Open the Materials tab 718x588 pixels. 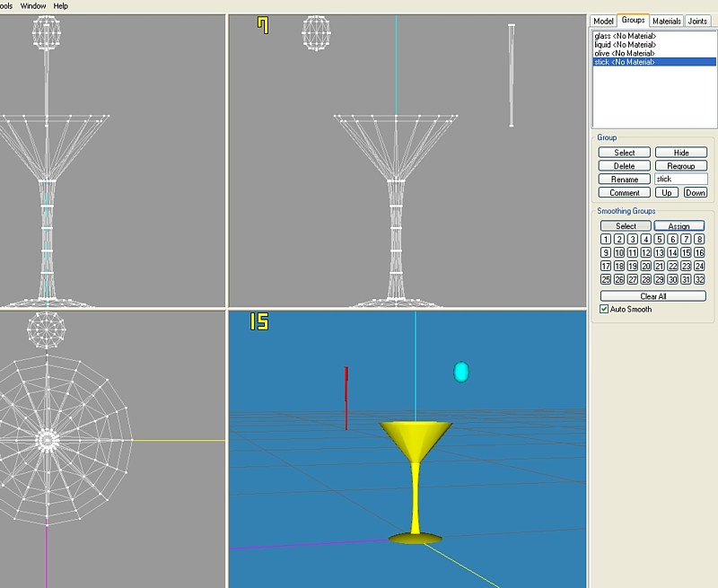666,21
